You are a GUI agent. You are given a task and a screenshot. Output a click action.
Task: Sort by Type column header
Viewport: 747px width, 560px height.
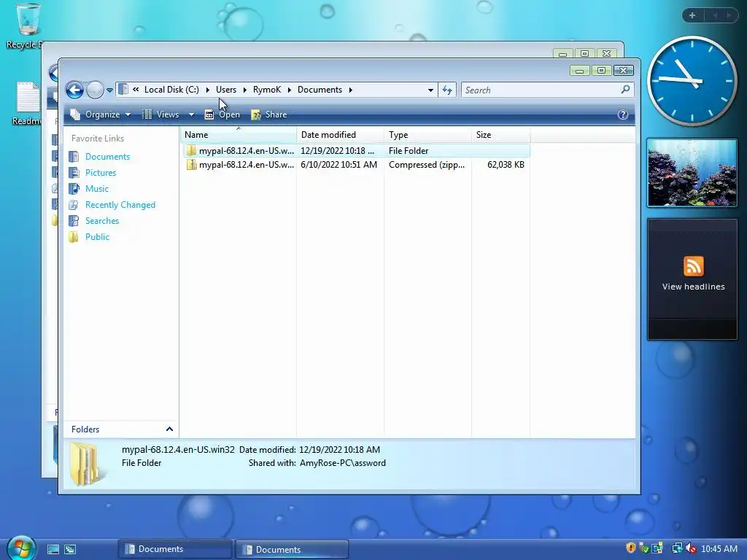[427, 135]
